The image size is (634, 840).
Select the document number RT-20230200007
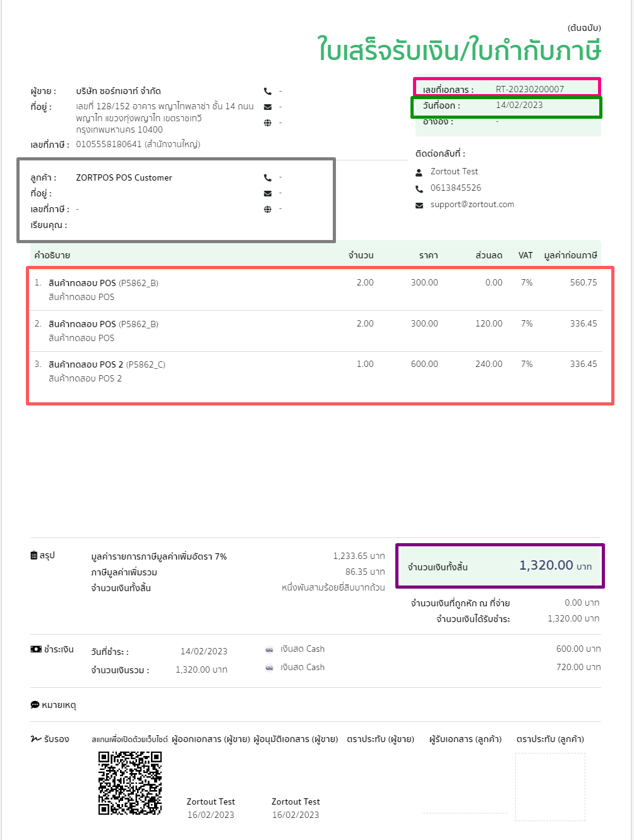tap(530, 89)
